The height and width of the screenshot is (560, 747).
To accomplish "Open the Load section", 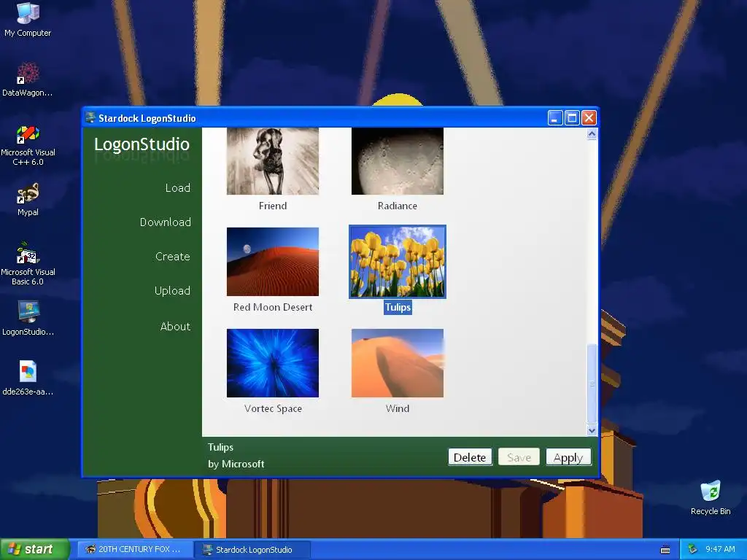I will click(x=178, y=187).
